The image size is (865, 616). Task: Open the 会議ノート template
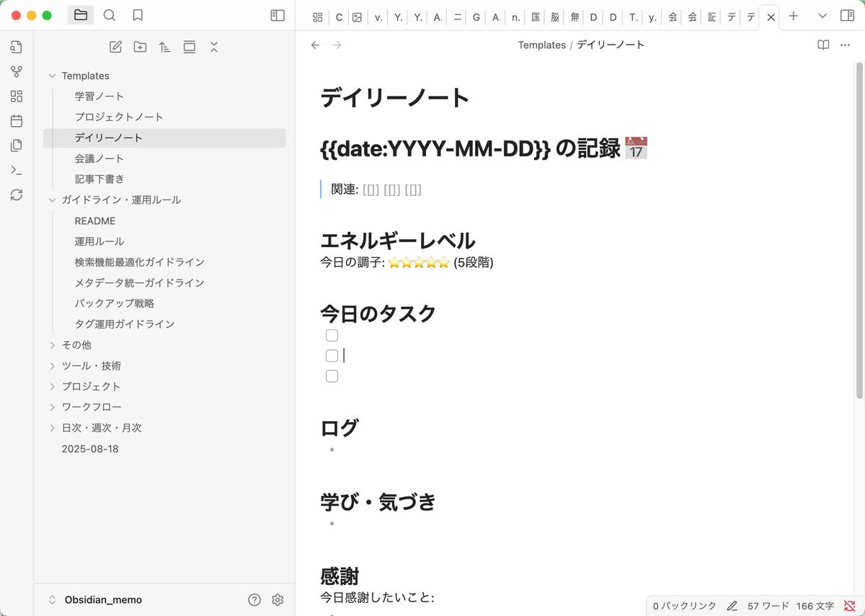pyautogui.click(x=99, y=159)
